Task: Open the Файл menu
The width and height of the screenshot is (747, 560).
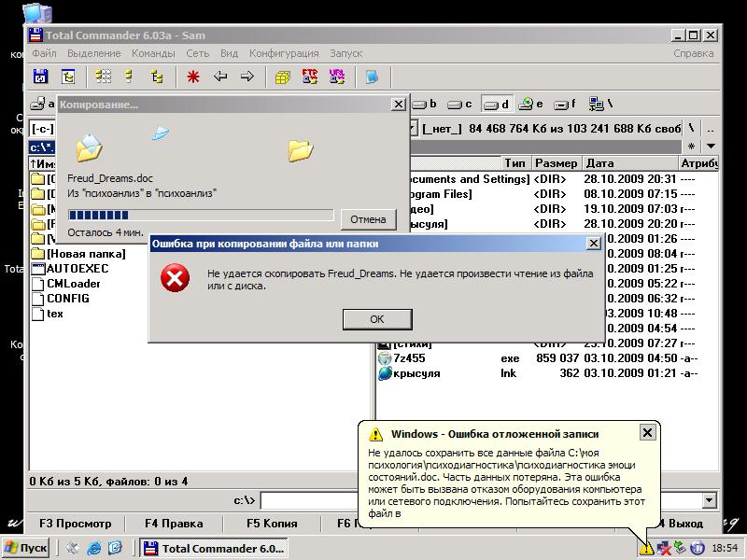Action: [x=44, y=53]
